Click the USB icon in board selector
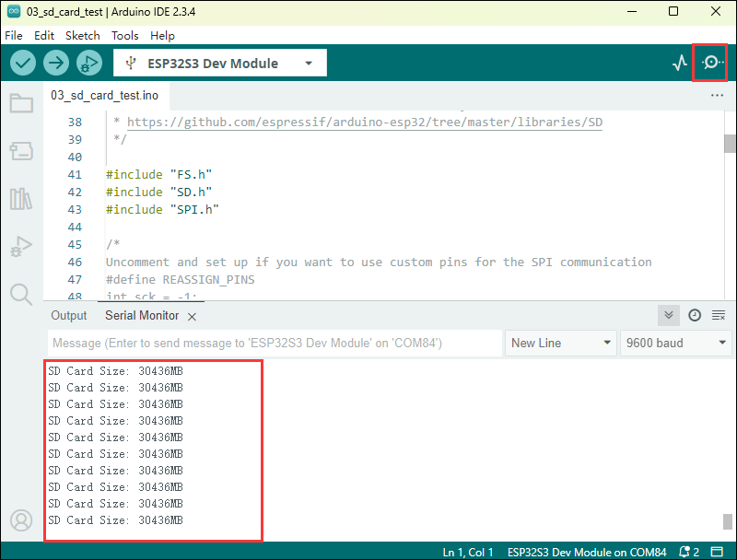Viewport: 737px width, 560px height. pyautogui.click(x=131, y=63)
